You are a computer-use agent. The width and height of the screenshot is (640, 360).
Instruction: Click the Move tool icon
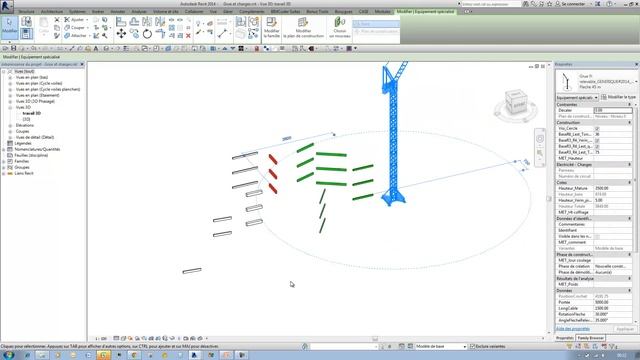click(121, 33)
